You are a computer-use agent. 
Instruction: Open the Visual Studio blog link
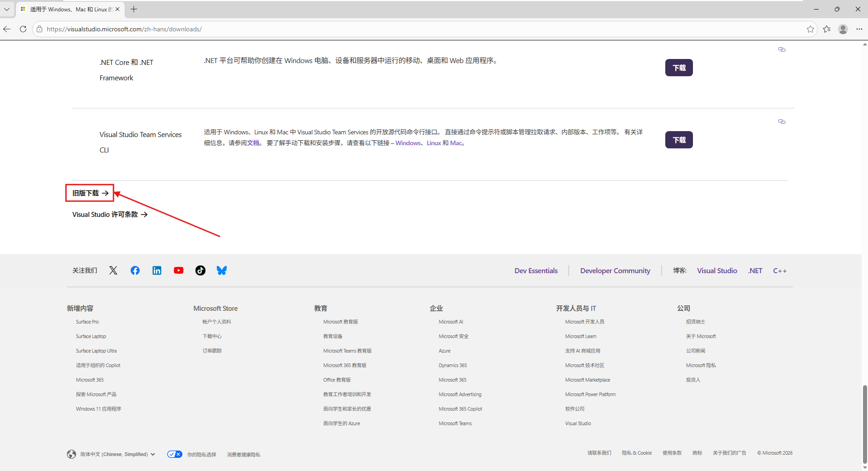717,270
